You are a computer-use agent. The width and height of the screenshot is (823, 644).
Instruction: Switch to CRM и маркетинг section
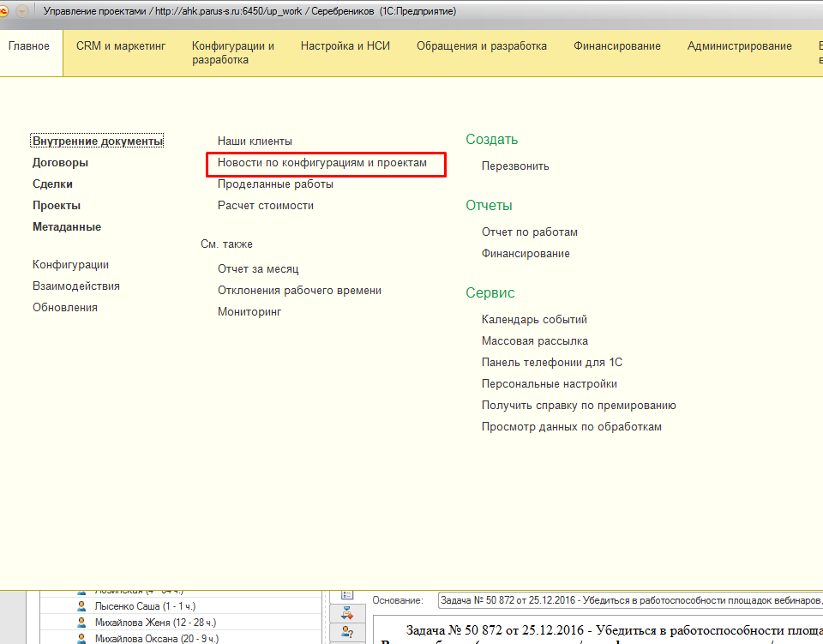click(119, 46)
